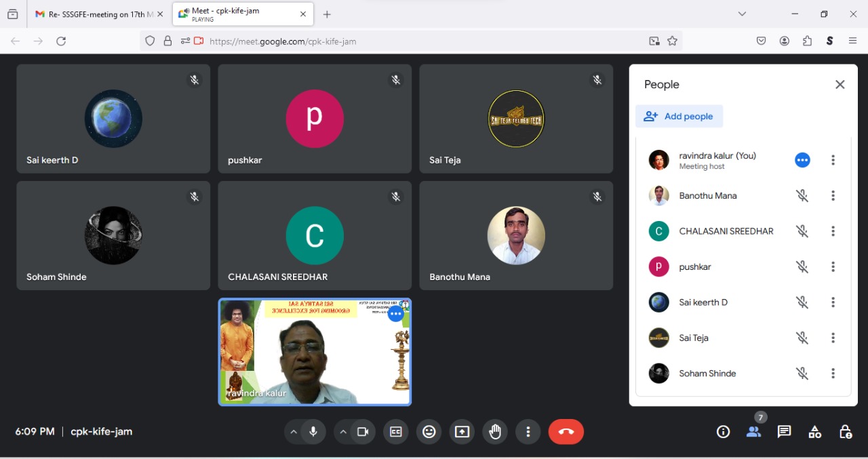Open the emoji reactions button

tap(429, 432)
